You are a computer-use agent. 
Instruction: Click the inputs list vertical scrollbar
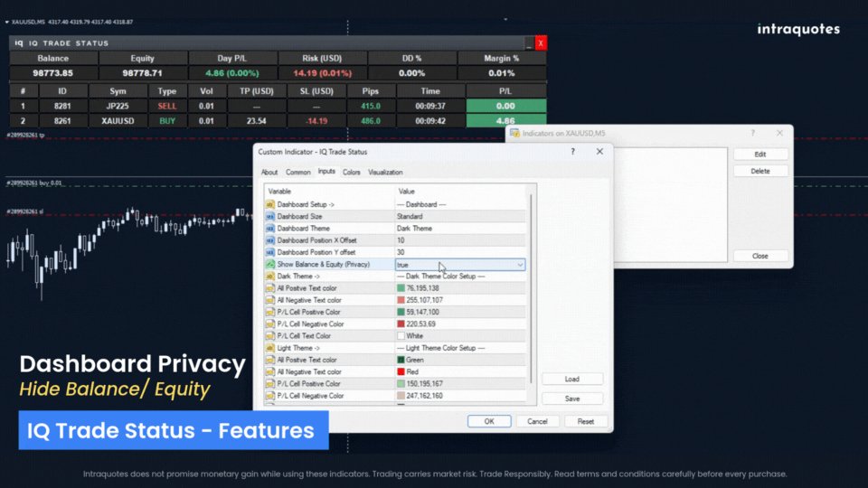(531, 287)
